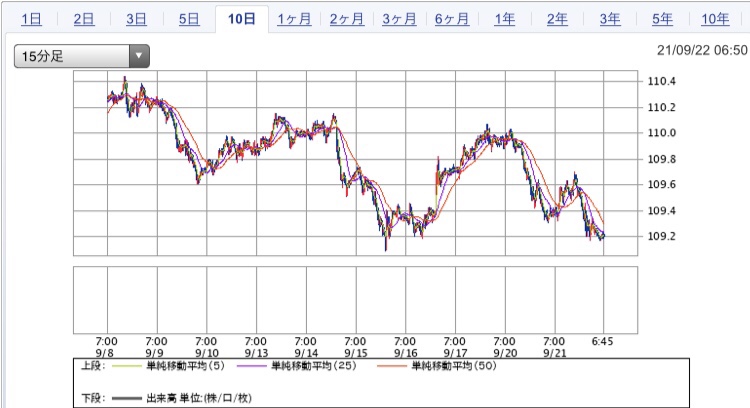Screen dimensions: 750x408
Task: Click the 7:00 9/10 time axis label
Action: [x=206, y=347]
